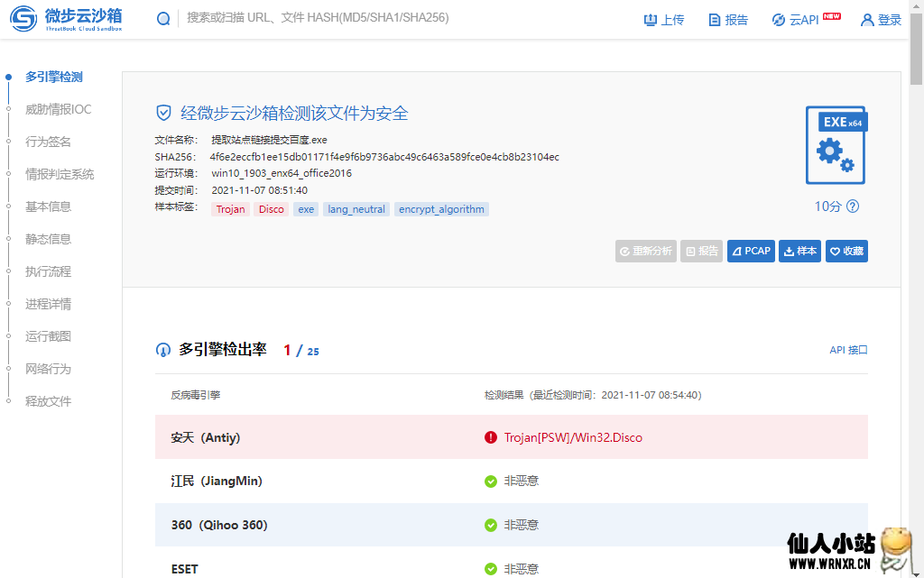The width and height of the screenshot is (924, 578).
Task: Click the green check in Qihoo 360 row
Action: click(x=490, y=525)
